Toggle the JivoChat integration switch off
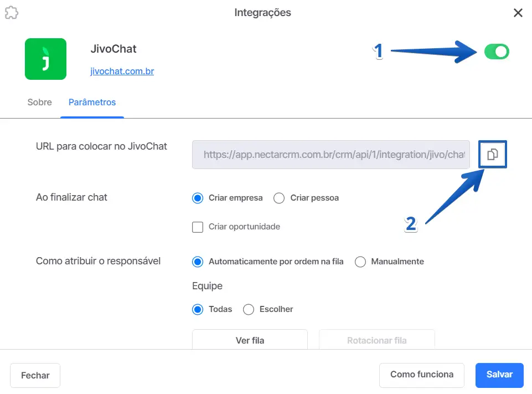This screenshot has width=532, height=394. click(x=496, y=52)
